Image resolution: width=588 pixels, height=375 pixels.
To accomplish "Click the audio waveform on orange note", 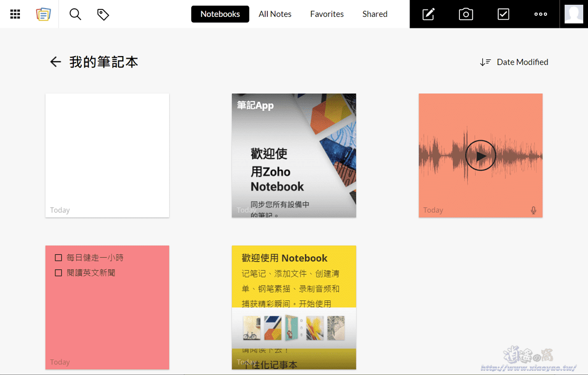I will 480,155.
